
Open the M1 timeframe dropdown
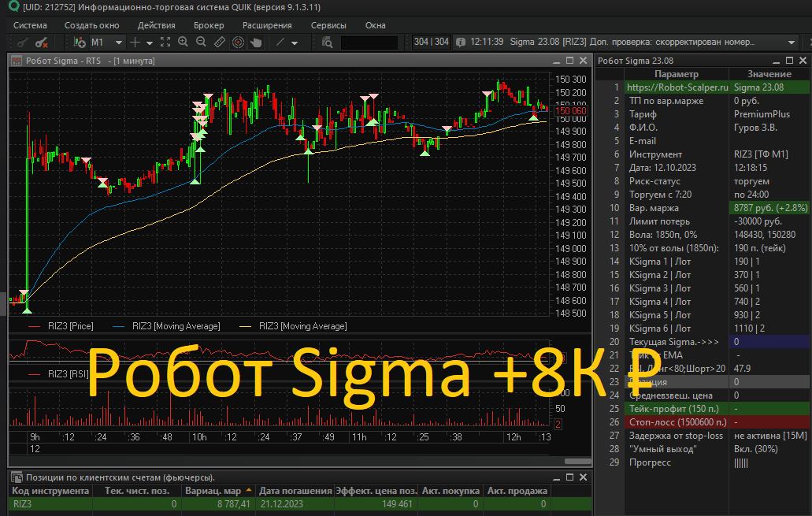point(119,43)
